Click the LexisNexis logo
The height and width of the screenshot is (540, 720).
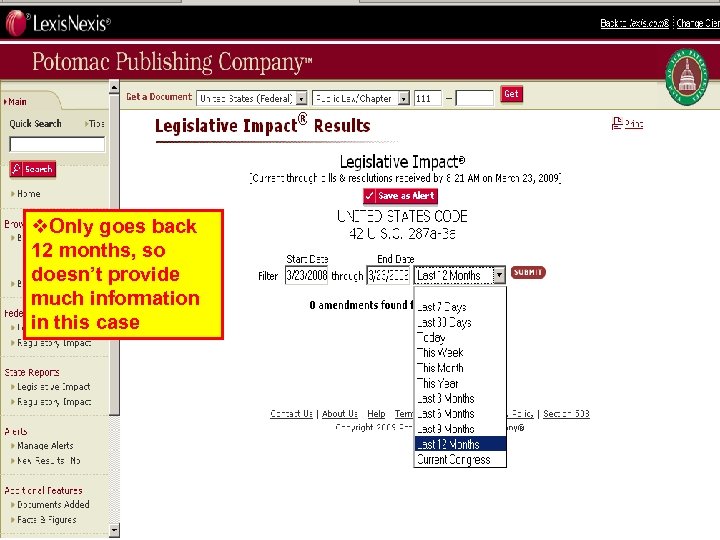[58, 23]
